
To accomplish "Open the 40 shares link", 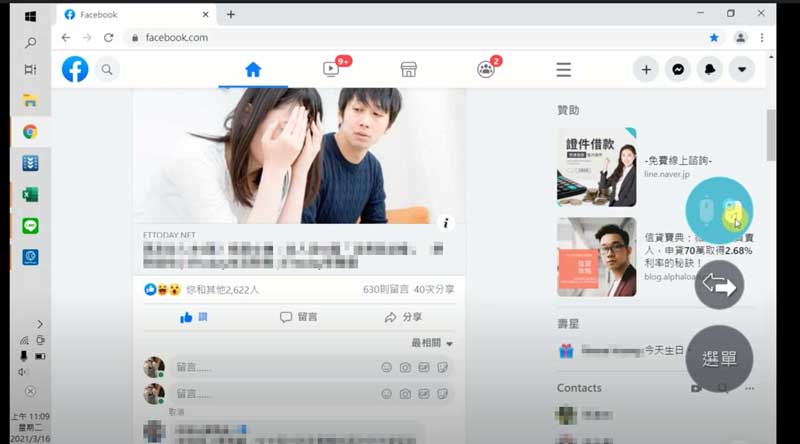I will coord(434,289).
